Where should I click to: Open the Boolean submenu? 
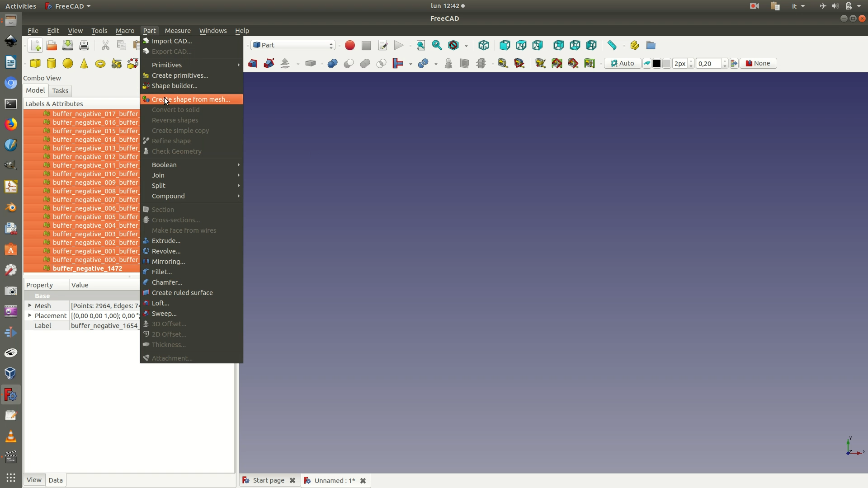[x=192, y=165]
